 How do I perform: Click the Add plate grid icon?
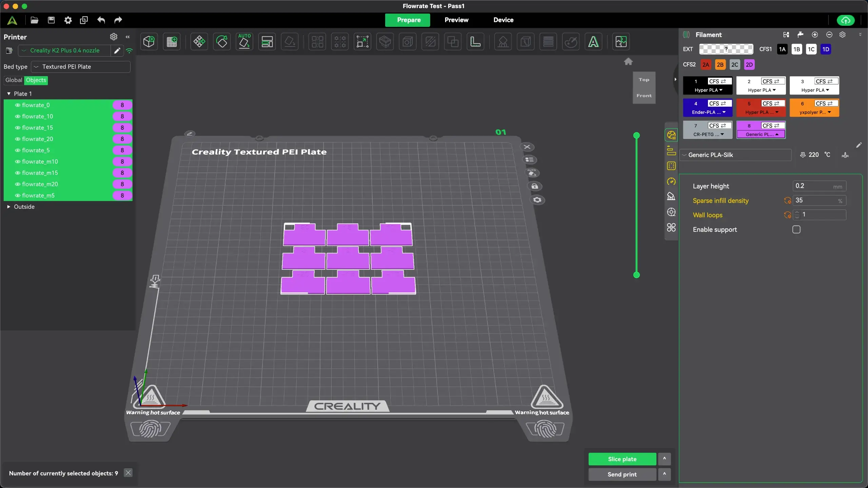pos(172,42)
